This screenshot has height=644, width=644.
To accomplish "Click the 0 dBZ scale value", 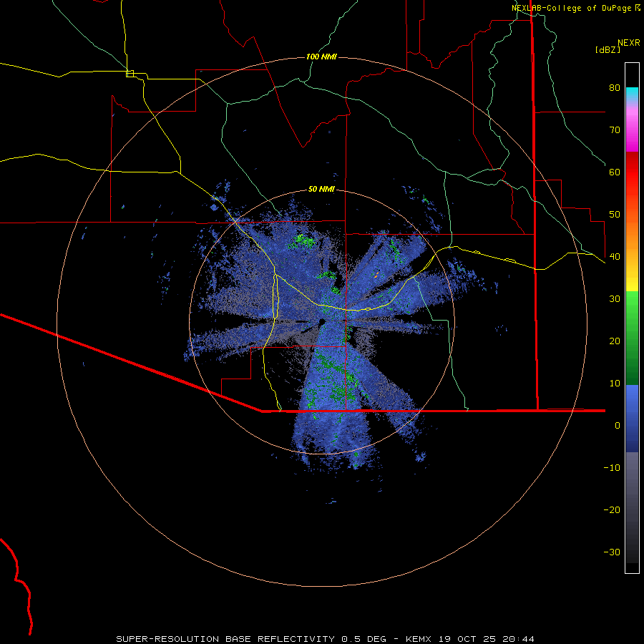I will click(x=618, y=426).
